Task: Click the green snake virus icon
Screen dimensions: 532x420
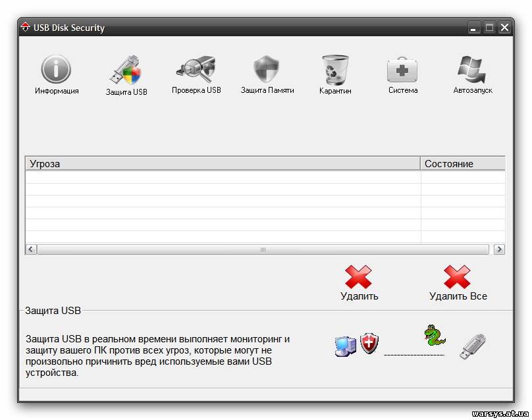Action: pyautogui.click(x=435, y=335)
